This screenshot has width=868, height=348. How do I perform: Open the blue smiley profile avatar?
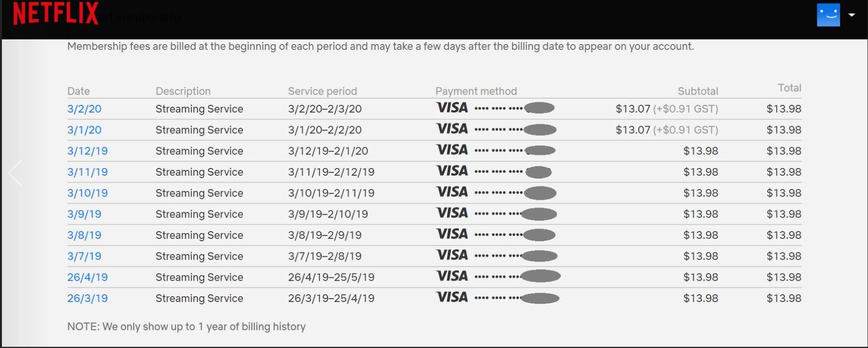pyautogui.click(x=828, y=15)
